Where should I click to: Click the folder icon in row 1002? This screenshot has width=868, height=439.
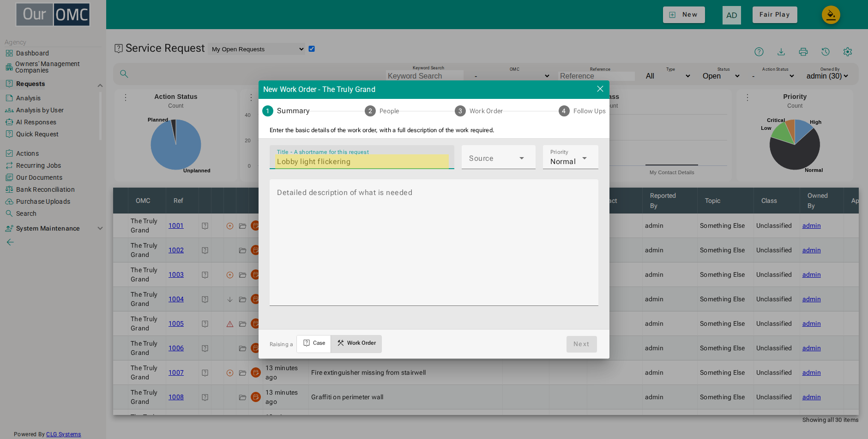242,250
